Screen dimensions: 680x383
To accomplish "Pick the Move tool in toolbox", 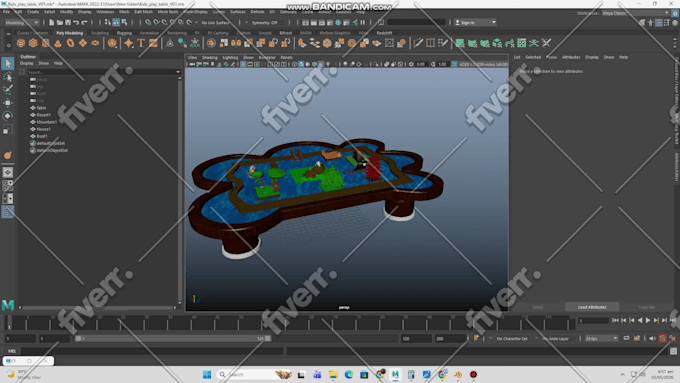I will [8, 103].
